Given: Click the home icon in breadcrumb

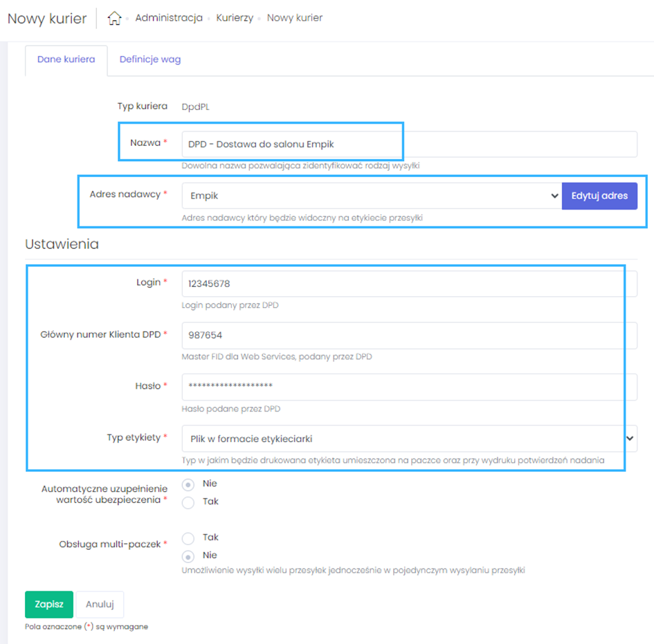Looking at the screenshot, I should (115, 19).
